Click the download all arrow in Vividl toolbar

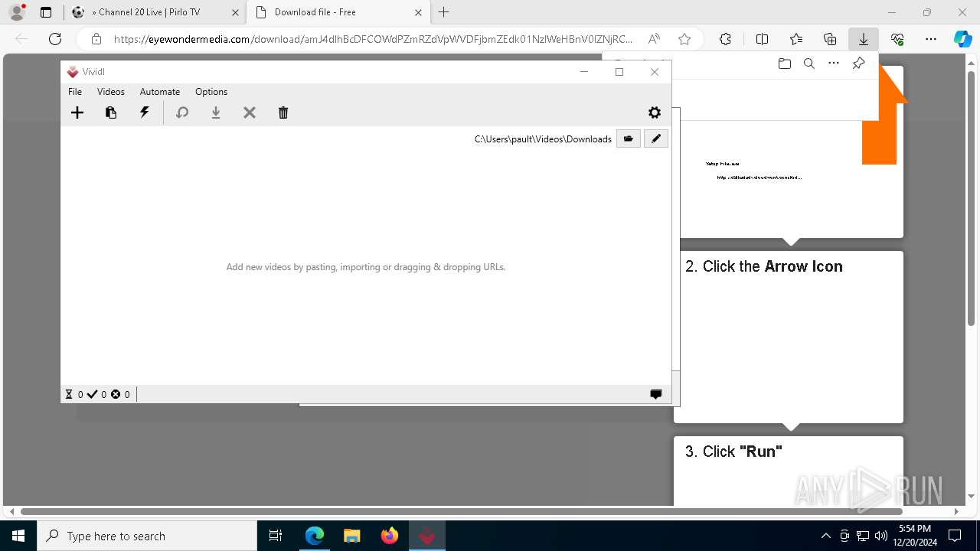tap(216, 112)
